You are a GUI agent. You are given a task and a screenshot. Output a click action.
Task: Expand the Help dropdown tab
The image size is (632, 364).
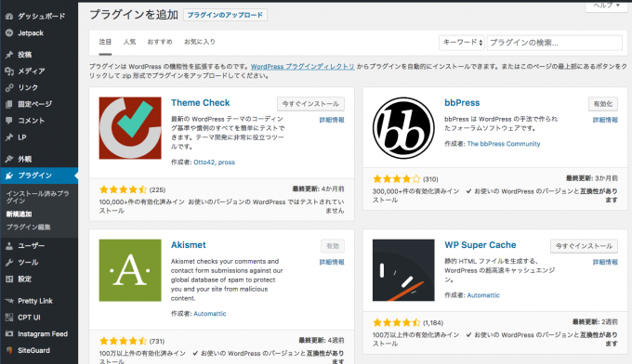pos(607,6)
